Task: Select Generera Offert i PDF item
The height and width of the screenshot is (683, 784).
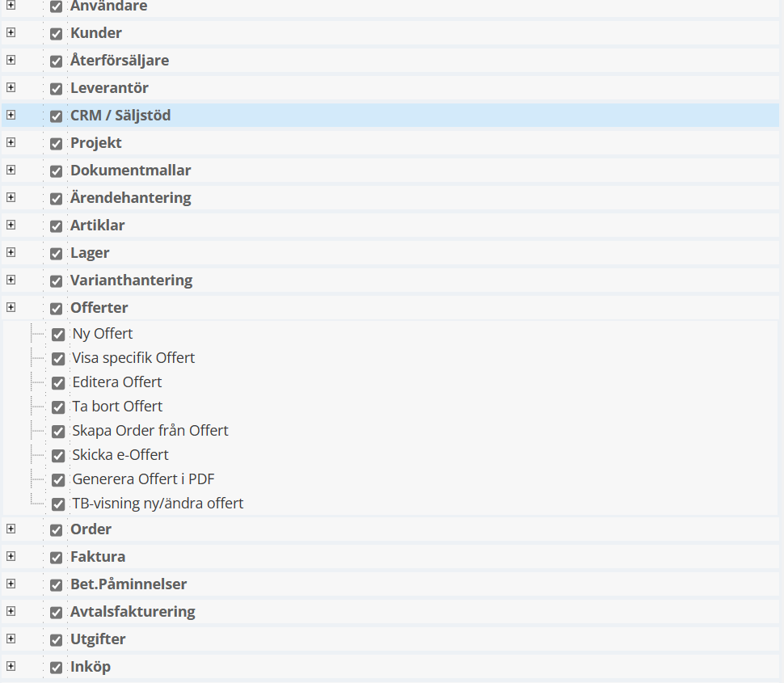Action: (x=143, y=479)
